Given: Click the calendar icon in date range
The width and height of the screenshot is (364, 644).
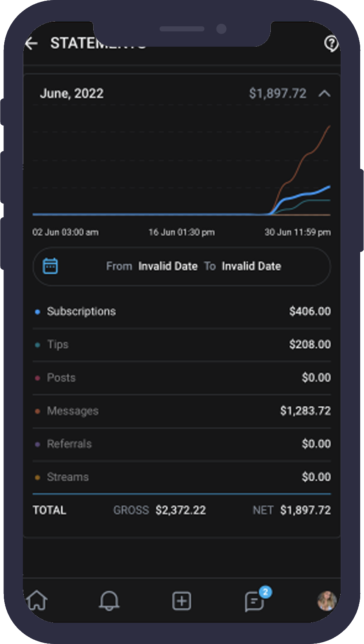Looking at the screenshot, I should (50, 266).
